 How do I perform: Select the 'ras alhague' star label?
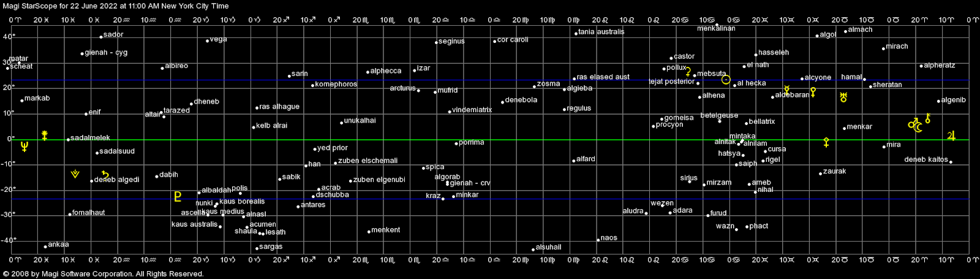(x=279, y=107)
